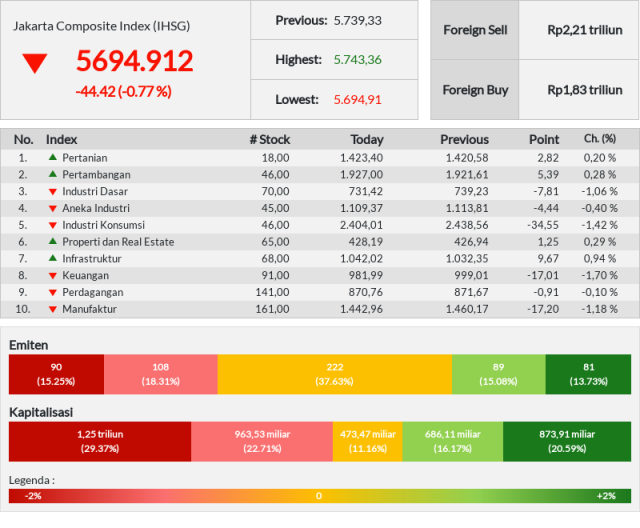Click Industri Konsumsi's point value -34,55
The width and height of the screenshot is (640, 528).
(543, 225)
